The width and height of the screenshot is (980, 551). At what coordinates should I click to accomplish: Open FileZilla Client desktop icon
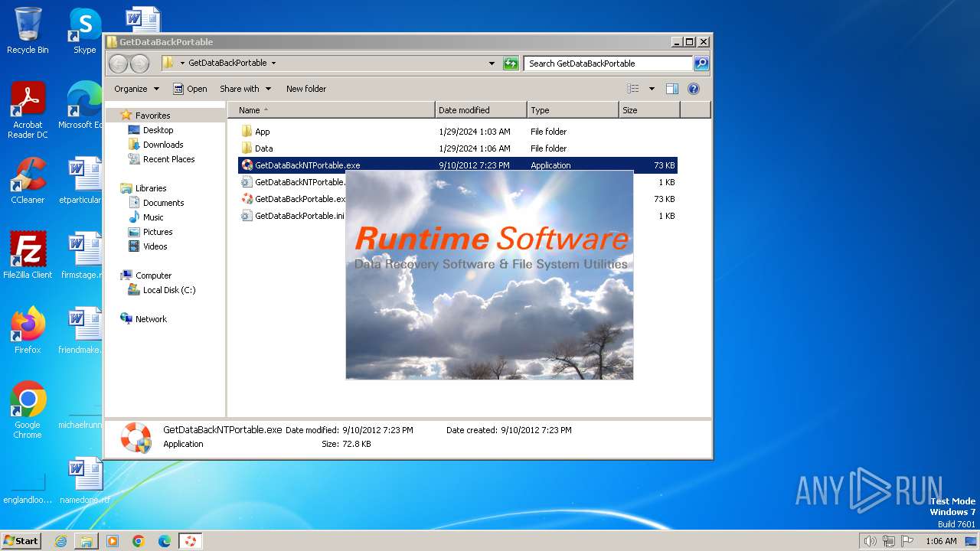(28, 256)
